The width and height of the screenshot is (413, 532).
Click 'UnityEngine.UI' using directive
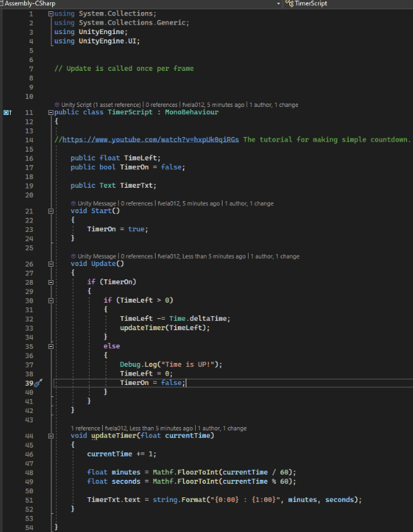pyautogui.click(x=107, y=41)
